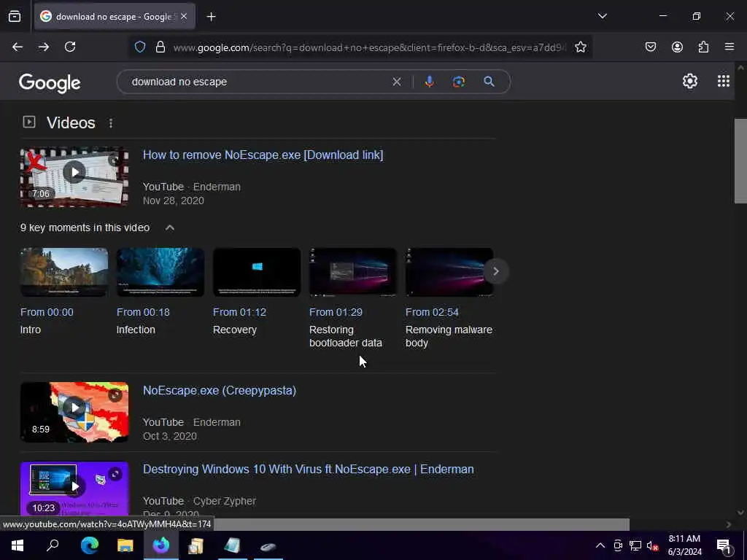Reload the current page
Viewport: 747px width, 560px height.
pos(70,47)
